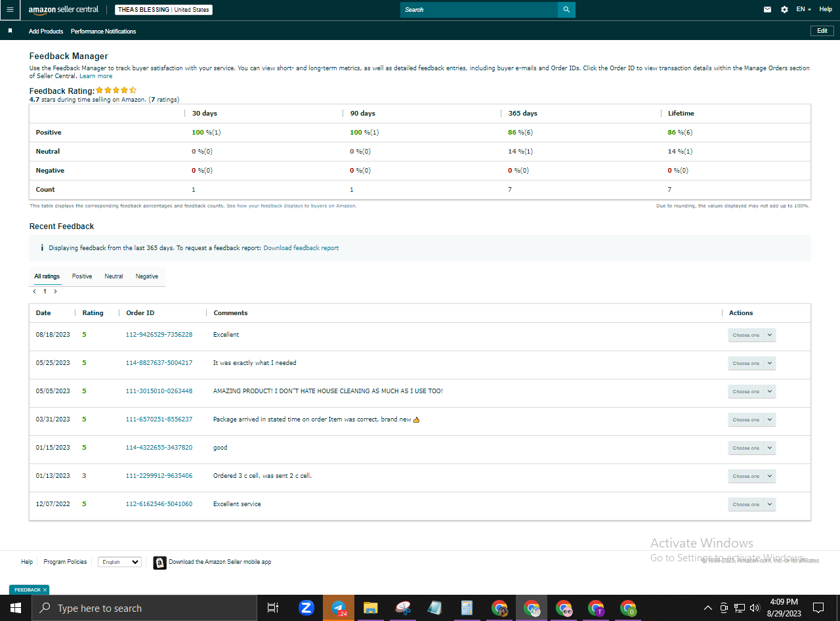Close the FEEDBACK widget with its X

(x=45, y=590)
